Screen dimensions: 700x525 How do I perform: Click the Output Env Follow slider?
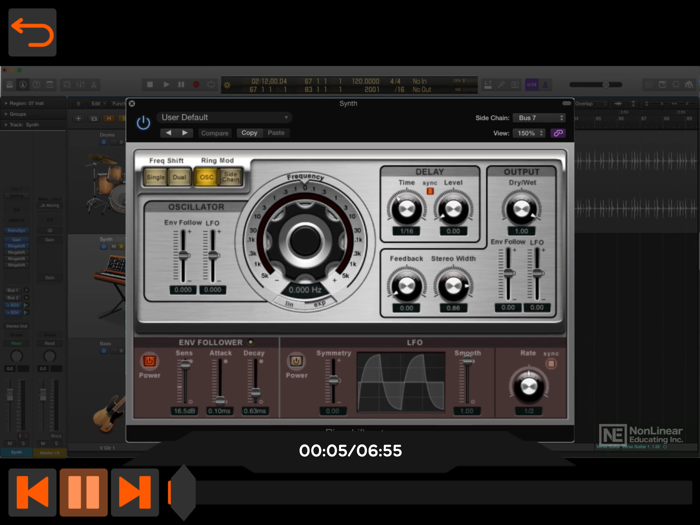[508, 274]
